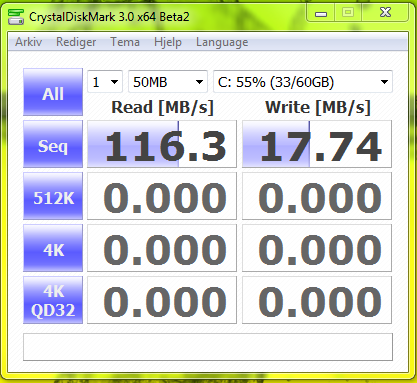Start the 4K random test

53,248
